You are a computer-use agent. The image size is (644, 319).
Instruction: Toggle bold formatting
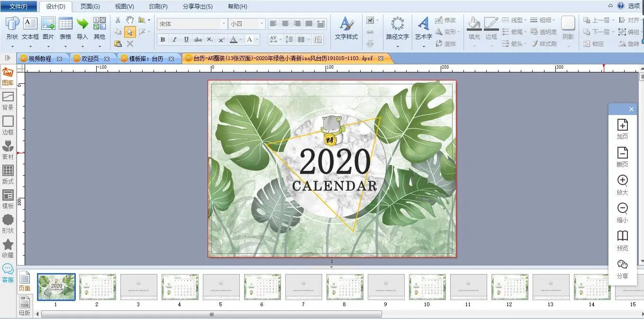coord(163,39)
